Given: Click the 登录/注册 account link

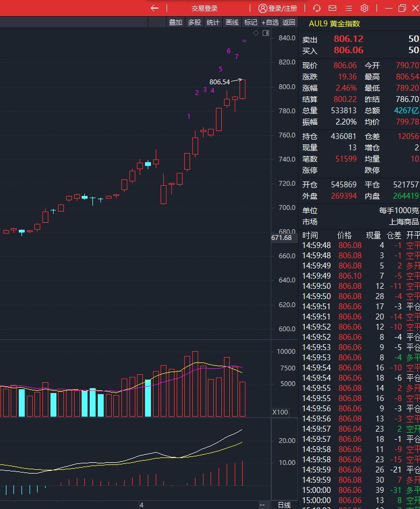Looking at the screenshot, I should click(x=278, y=8).
